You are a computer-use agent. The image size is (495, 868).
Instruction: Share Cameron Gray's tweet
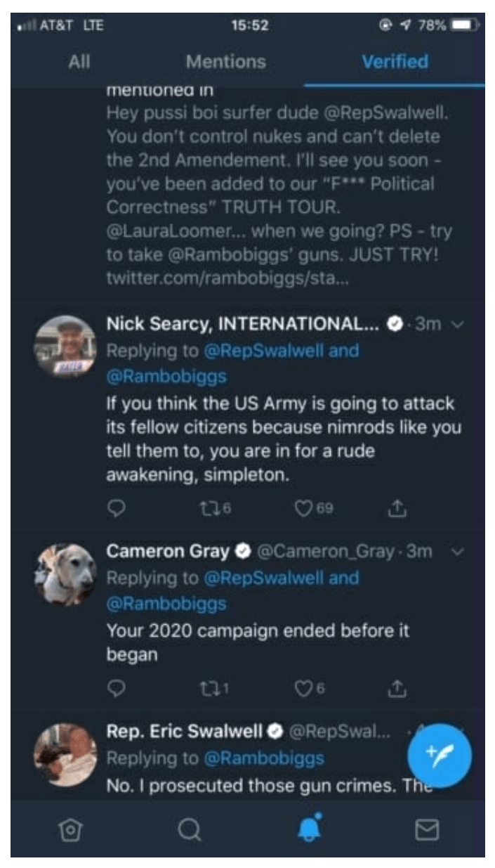tap(397, 689)
